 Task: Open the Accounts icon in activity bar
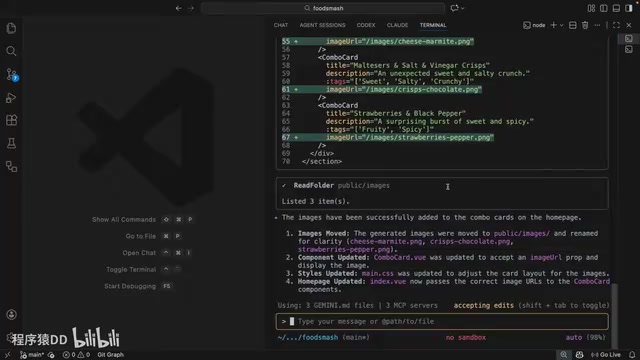click(x=11, y=314)
